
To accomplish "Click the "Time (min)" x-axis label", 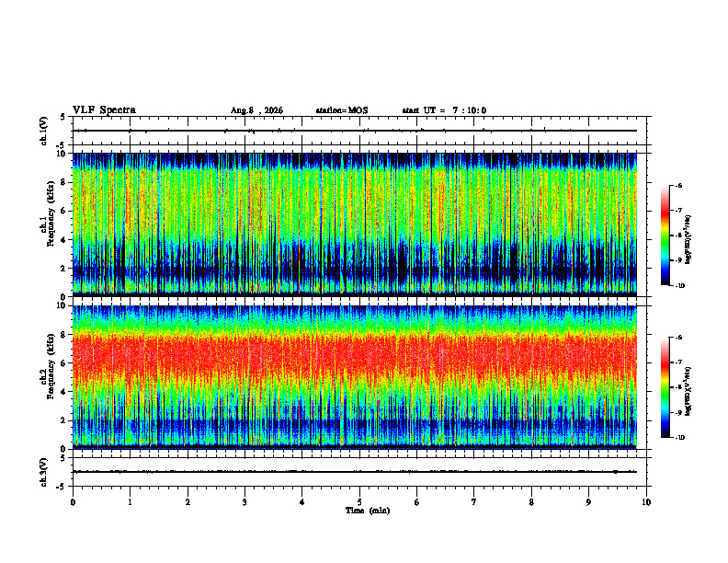I will pyautogui.click(x=368, y=511).
